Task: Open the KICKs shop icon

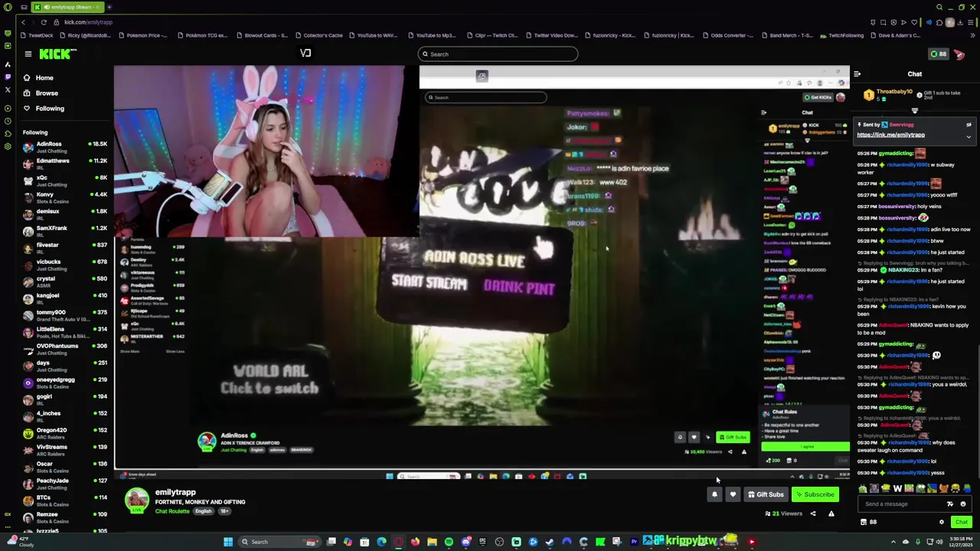Action: pyautogui.click(x=864, y=522)
